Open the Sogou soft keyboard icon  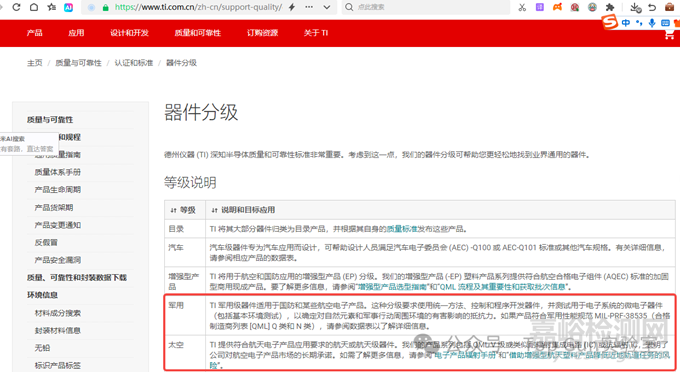tap(665, 23)
